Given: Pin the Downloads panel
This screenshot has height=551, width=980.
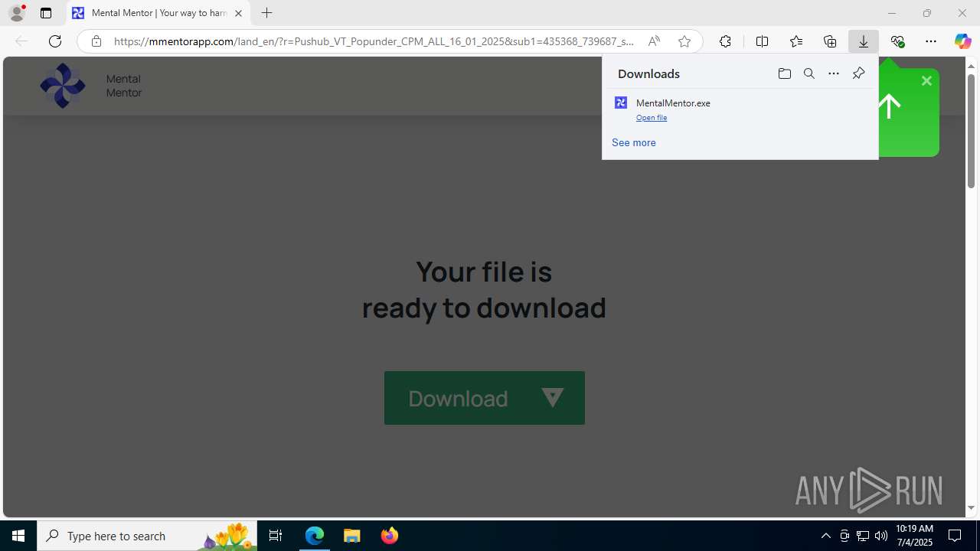Looking at the screenshot, I should tap(858, 73).
